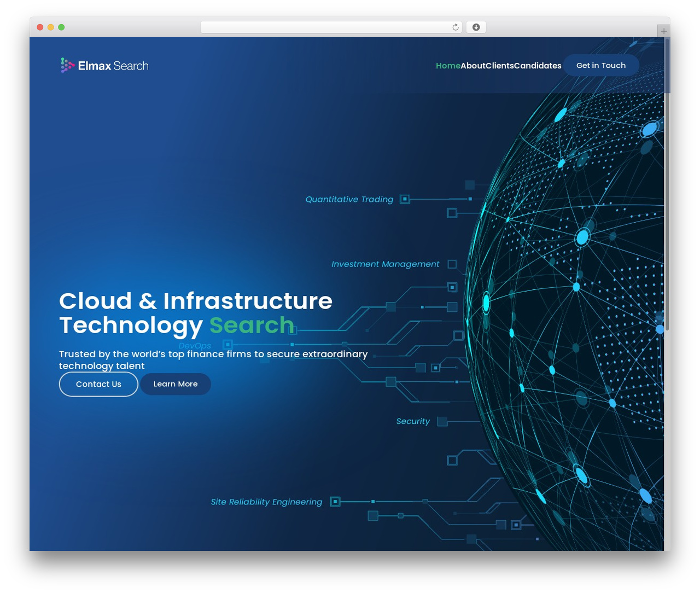Click the Quantitative Trading label
The image size is (700, 593).
pyautogui.click(x=349, y=199)
